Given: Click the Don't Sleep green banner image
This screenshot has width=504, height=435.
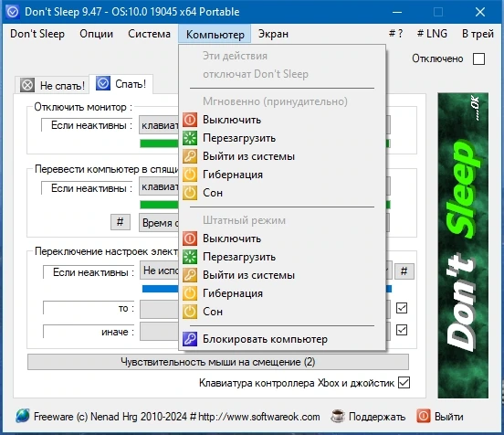Looking at the screenshot, I should 463,246.
